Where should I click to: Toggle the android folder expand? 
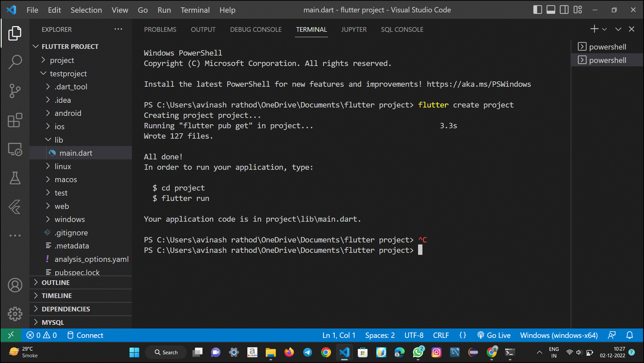pos(48,113)
